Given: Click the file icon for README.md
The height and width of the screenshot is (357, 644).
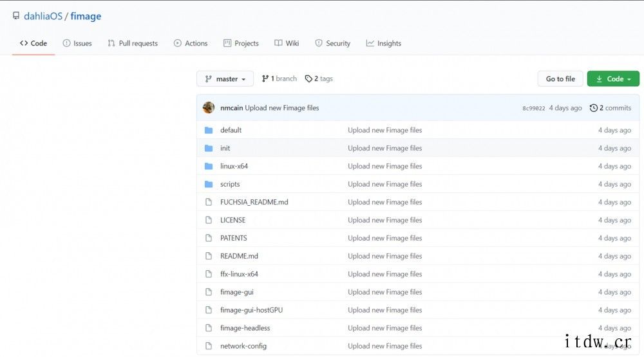Looking at the screenshot, I should [x=209, y=256].
